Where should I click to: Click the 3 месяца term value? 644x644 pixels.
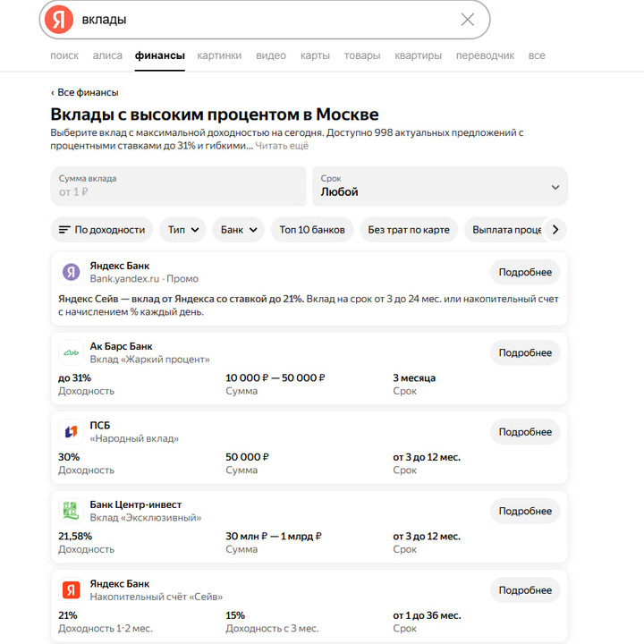coord(414,377)
